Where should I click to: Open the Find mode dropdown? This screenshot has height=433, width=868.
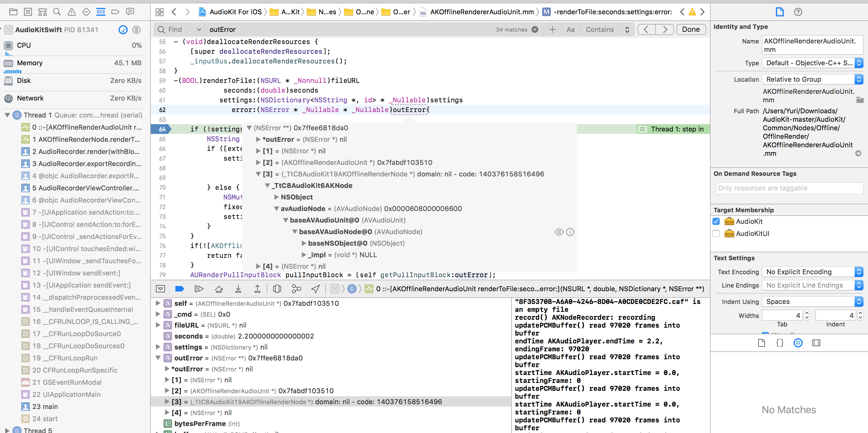click(x=180, y=30)
